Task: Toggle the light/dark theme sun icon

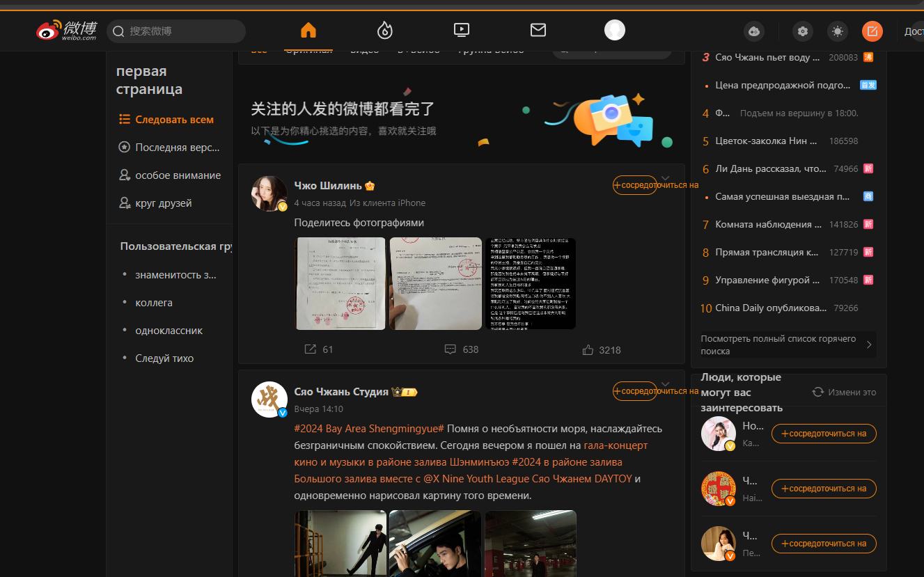Action: pos(838,31)
